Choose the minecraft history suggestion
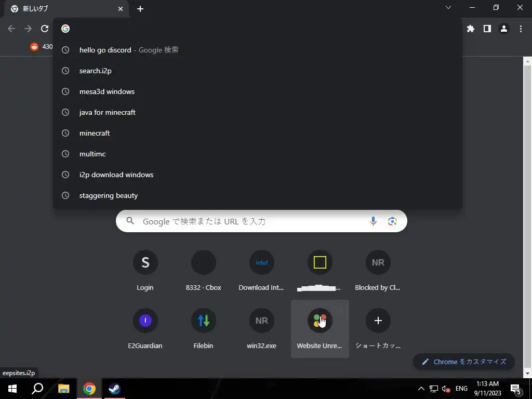The width and height of the screenshot is (532, 399). pos(258,133)
